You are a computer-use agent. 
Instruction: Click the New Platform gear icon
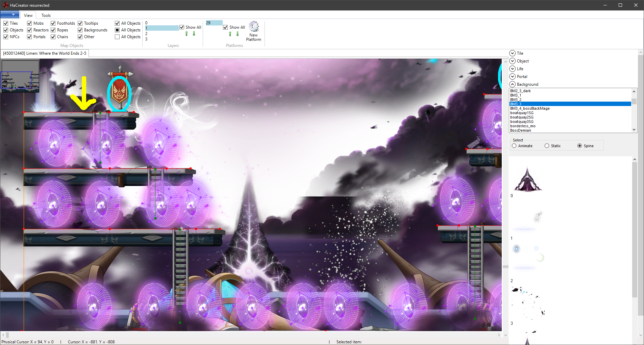[x=253, y=27]
